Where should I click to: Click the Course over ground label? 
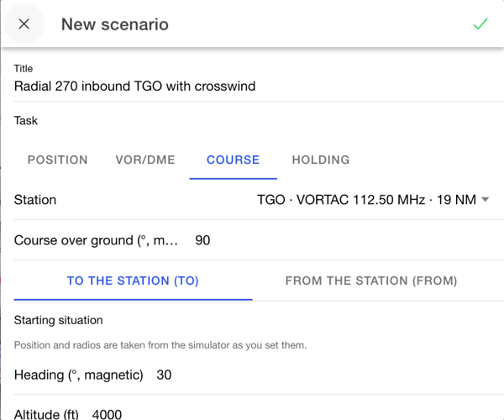tap(96, 240)
